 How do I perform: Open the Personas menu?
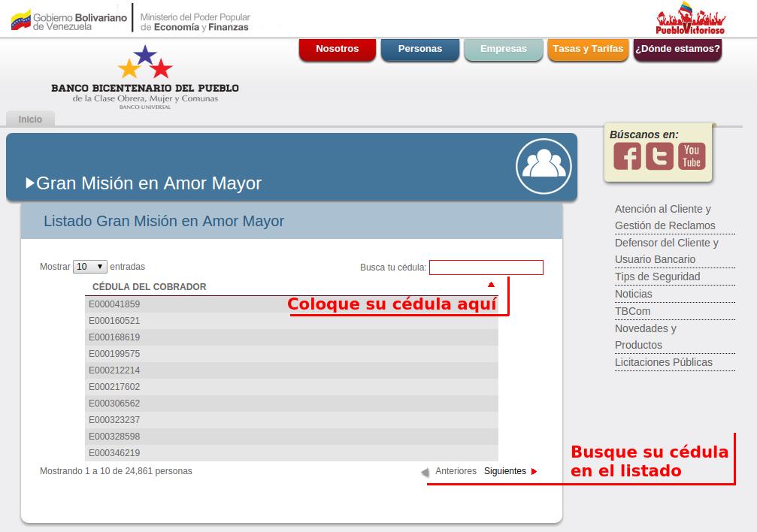click(x=420, y=50)
